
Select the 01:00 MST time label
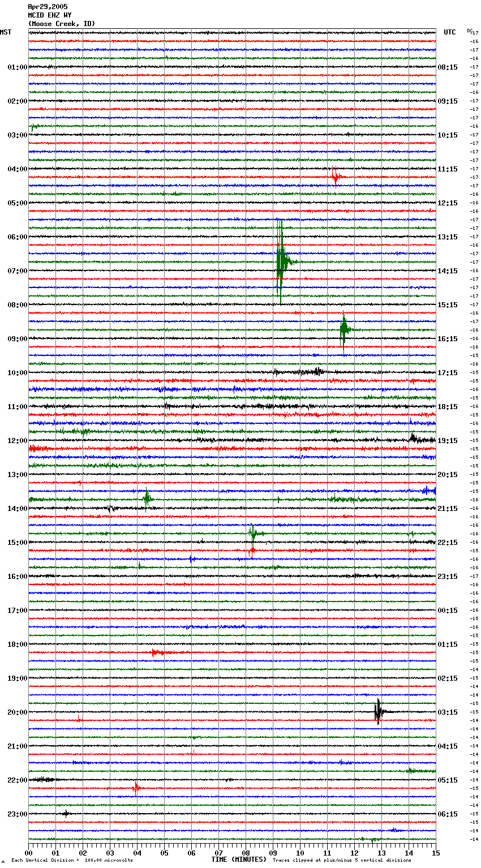(x=18, y=67)
